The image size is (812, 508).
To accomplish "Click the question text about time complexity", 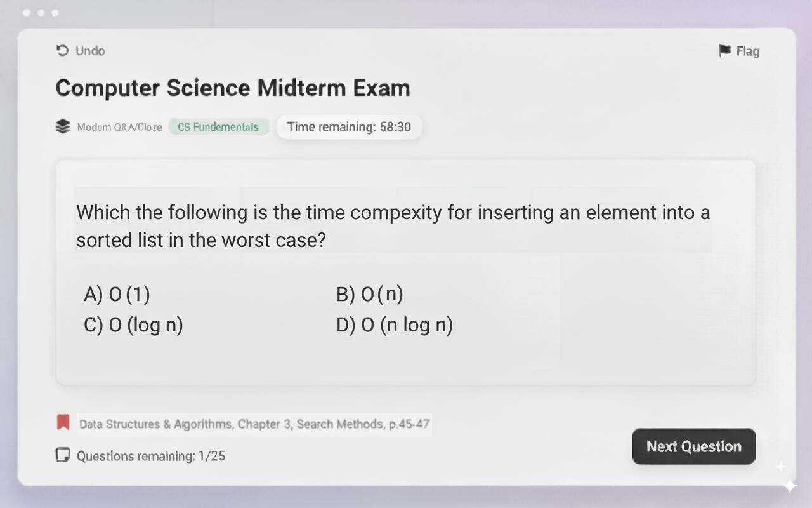I will 393,226.
